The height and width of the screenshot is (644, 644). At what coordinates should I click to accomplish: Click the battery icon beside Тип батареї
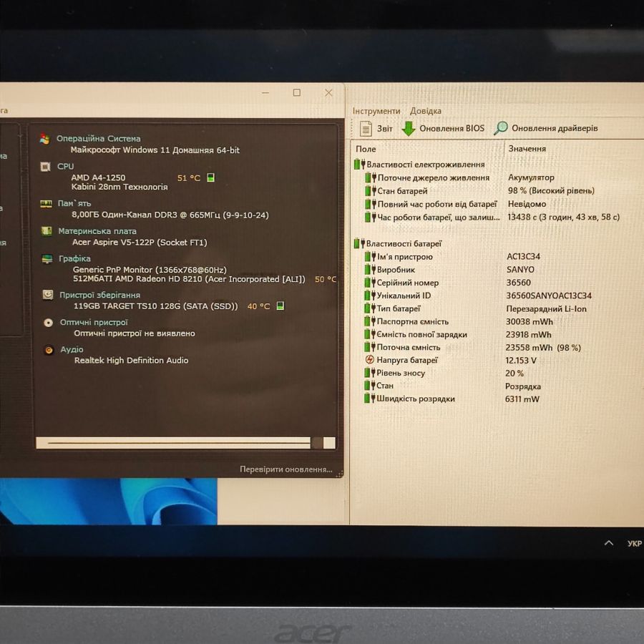tap(370, 308)
